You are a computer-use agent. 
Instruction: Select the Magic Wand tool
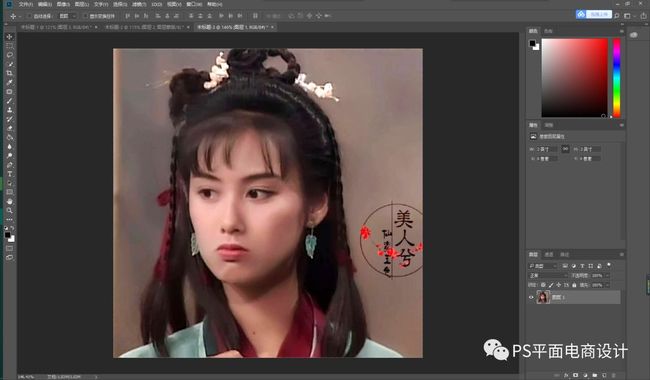point(9,64)
